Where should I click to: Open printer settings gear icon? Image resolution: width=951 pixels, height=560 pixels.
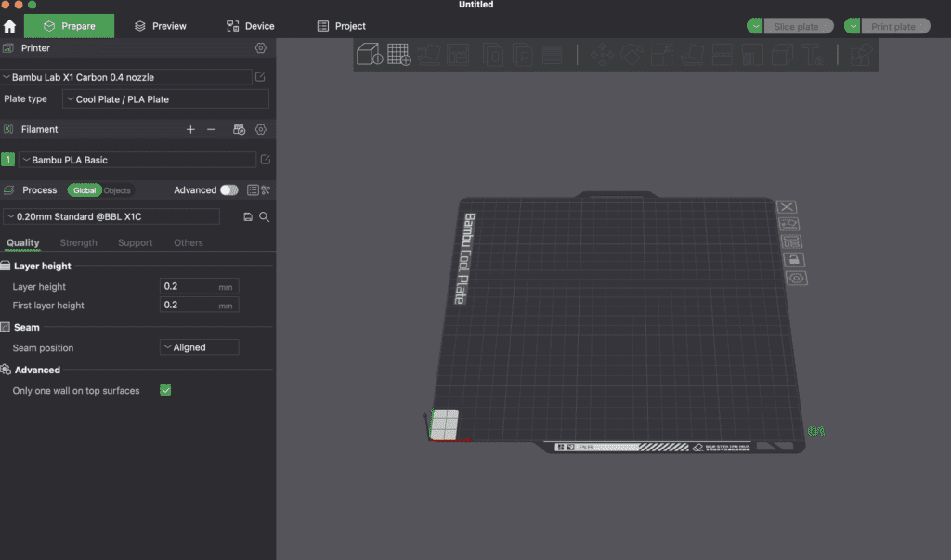[x=261, y=48]
